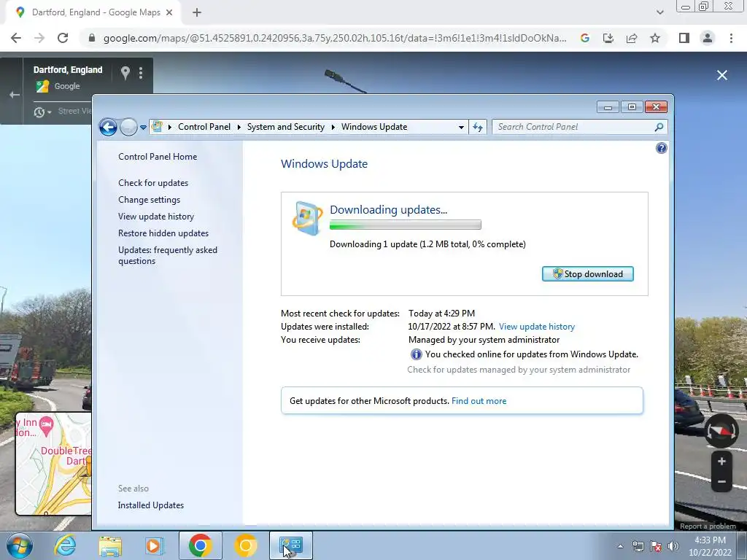Open Chrome profile avatar

708,38
